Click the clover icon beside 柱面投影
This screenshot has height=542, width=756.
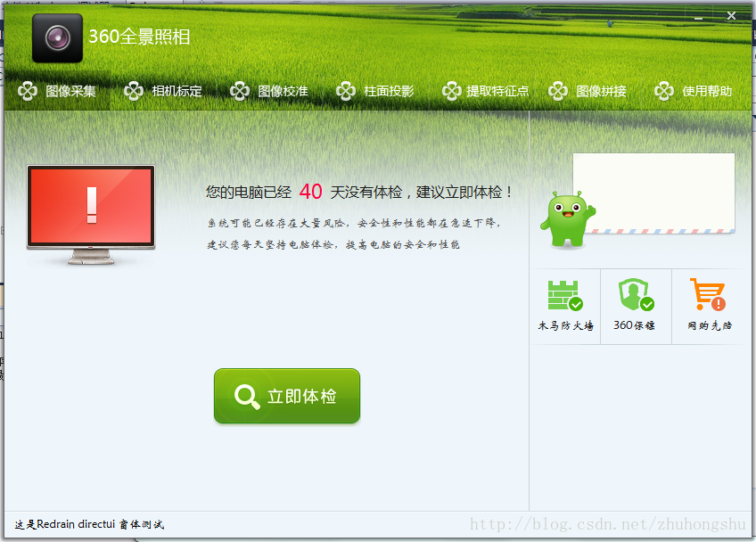point(346,91)
